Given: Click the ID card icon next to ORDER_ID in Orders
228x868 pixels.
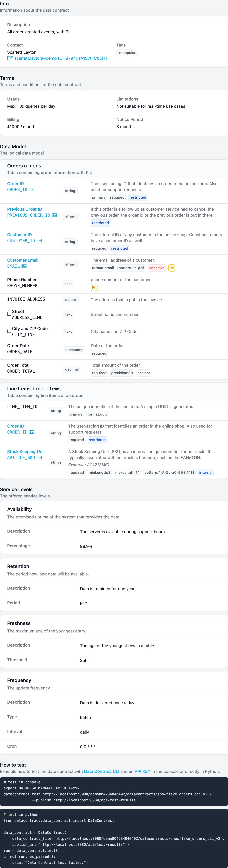Looking at the screenshot, I should [32, 190].
